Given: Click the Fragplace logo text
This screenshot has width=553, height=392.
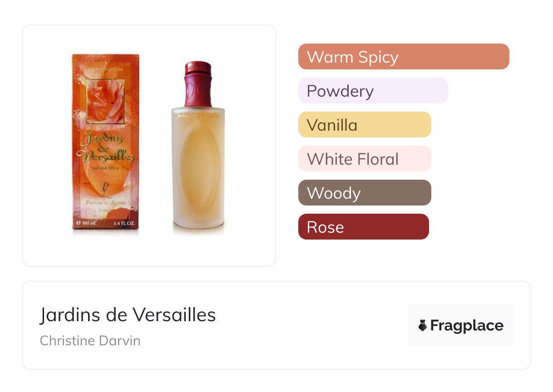Looking at the screenshot, I should click(467, 326).
